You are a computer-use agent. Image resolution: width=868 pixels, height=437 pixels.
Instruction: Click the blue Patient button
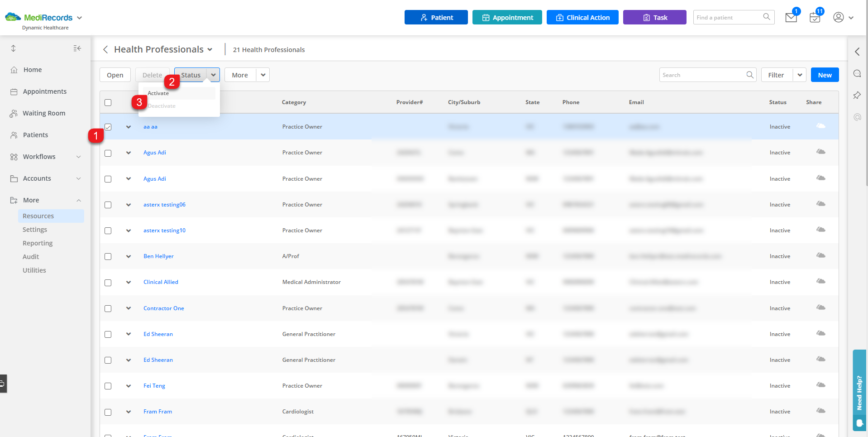(x=436, y=17)
